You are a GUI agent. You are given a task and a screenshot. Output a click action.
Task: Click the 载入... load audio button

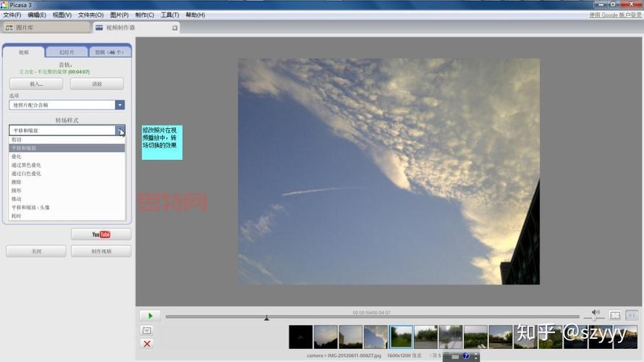click(36, 84)
